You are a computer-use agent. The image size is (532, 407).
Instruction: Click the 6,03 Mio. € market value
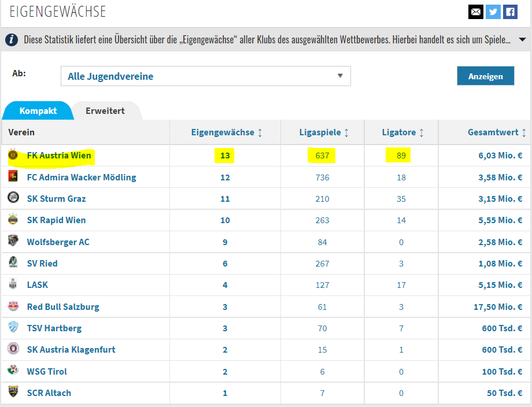(x=500, y=156)
